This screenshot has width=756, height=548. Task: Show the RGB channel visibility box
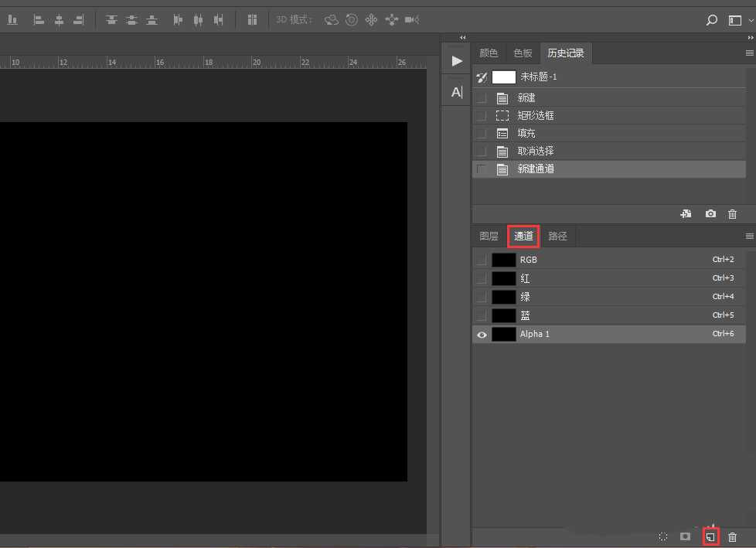482,260
